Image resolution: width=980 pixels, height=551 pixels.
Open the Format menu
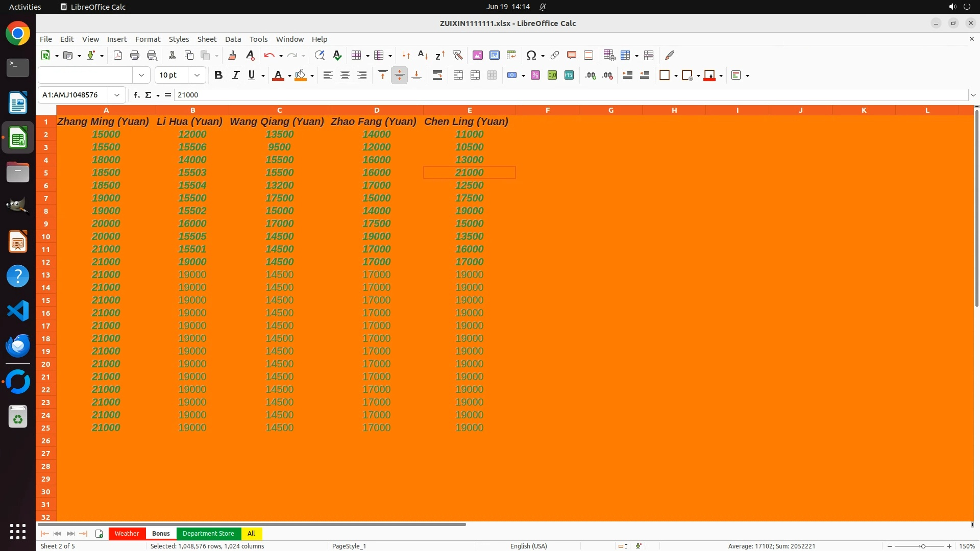148,39
